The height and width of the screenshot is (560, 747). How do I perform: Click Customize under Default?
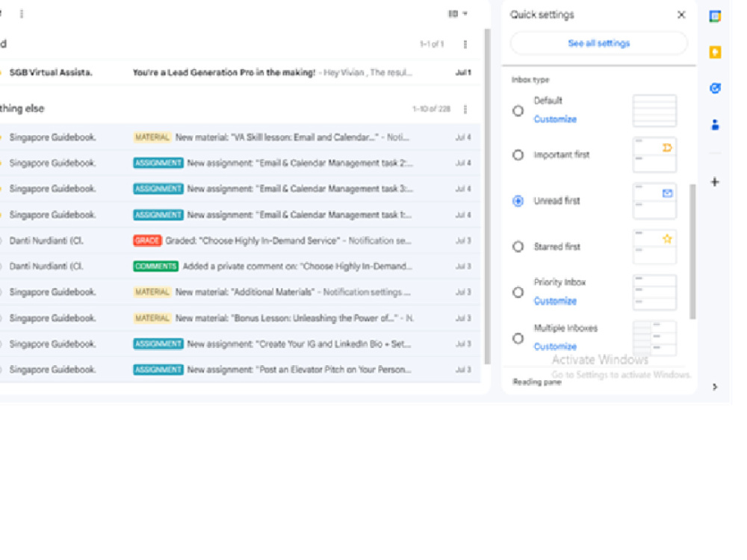[555, 119]
